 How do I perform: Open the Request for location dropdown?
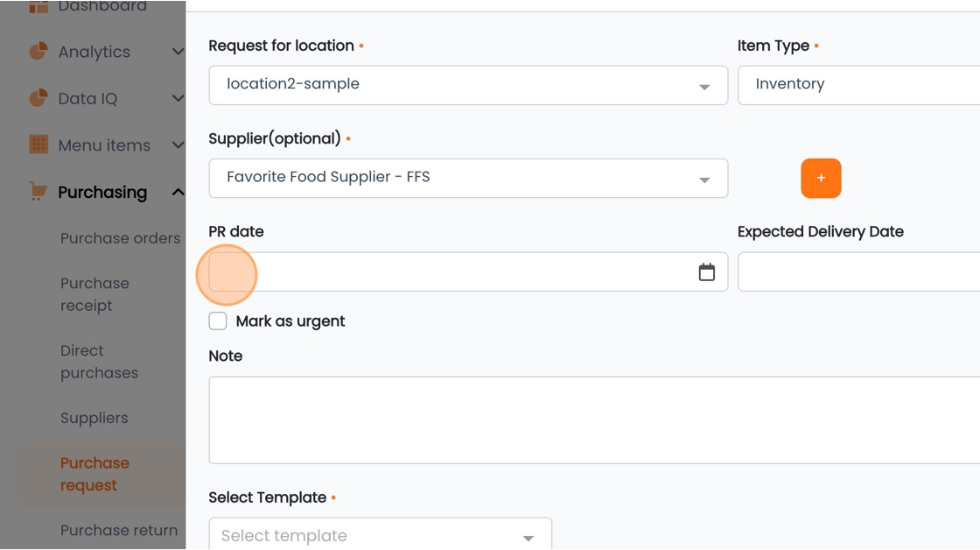468,85
